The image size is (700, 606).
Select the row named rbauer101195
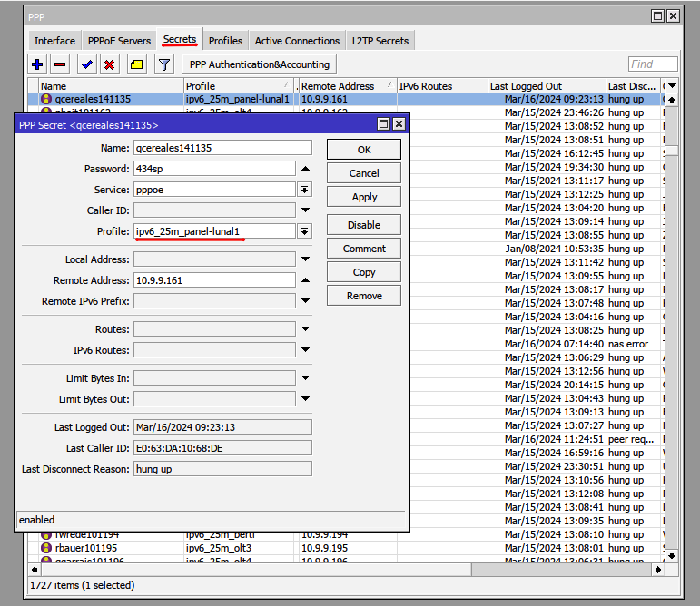(x=347, y=548)
